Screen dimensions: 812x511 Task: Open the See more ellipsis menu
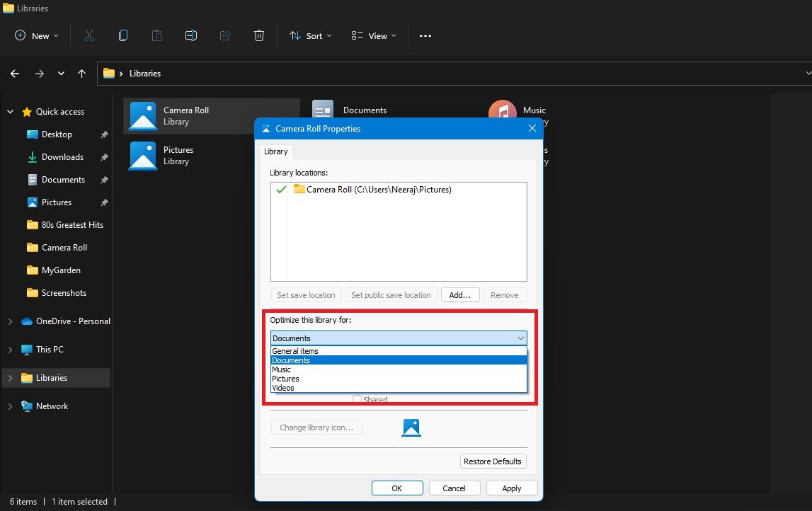(x=425, y=35)
